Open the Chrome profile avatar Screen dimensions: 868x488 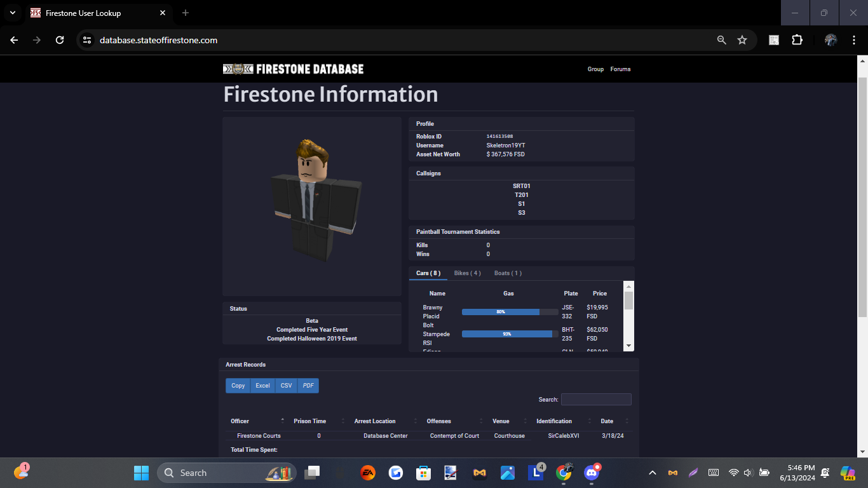(831, 40)
